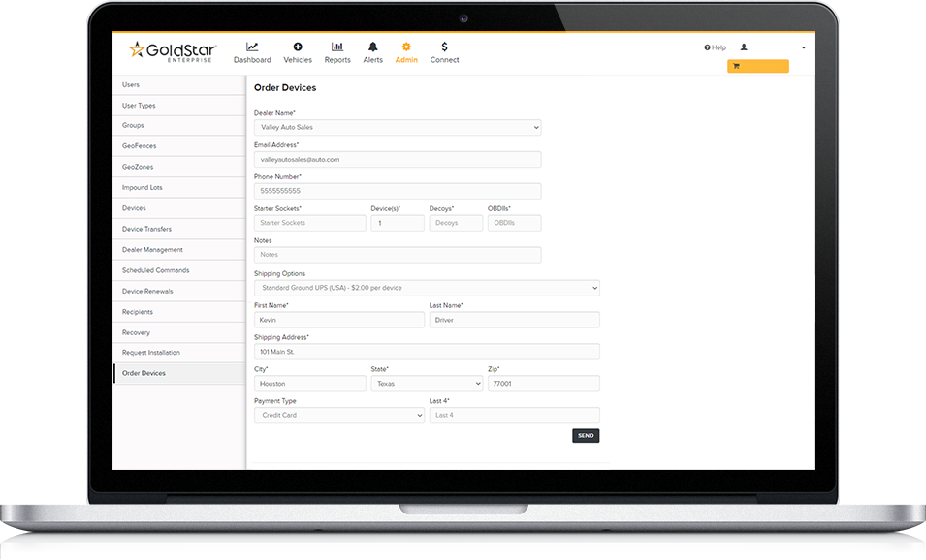The image size is (926, 560).
Task: Select Order Devices in the sidebar
Action: (x=179, y=373)
